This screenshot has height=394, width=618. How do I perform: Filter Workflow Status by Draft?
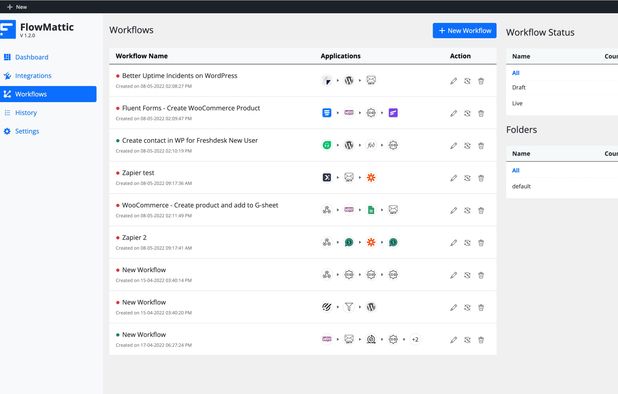point(519,87)
